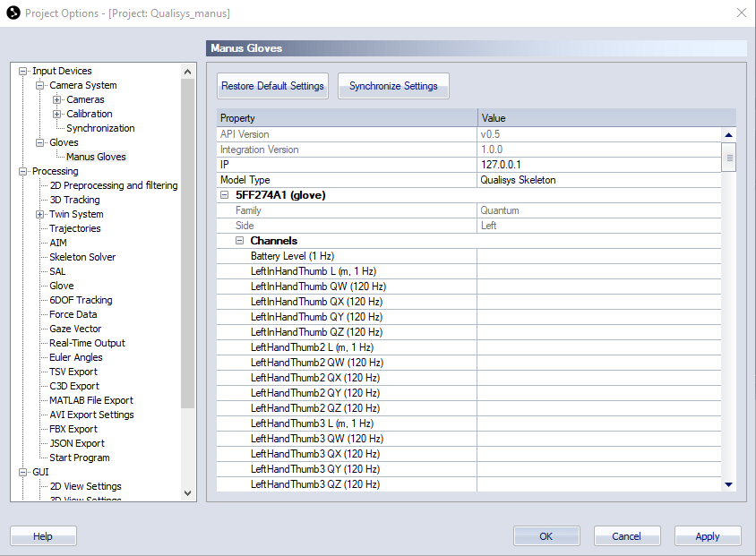Viewport: 756px width, 556px height.
Task: Click the tree panel scroll down arrow
Action: 187,492
